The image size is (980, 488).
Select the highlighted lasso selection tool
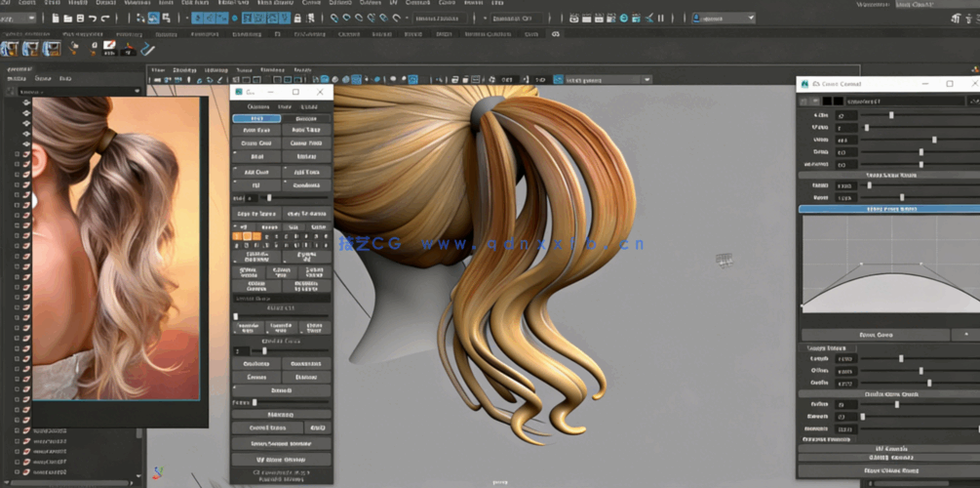coord(153,18)
